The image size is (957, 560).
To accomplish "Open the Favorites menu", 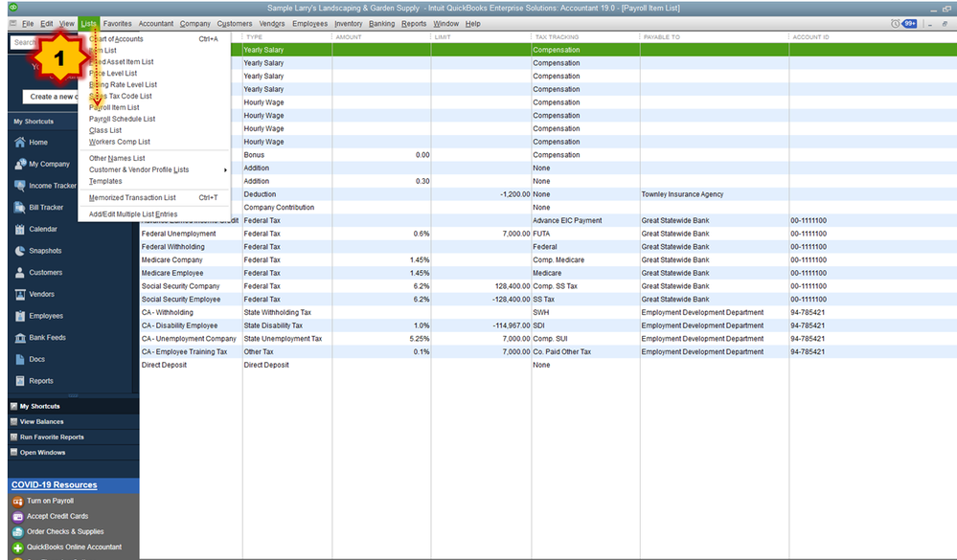I will [x=117, y=24].
